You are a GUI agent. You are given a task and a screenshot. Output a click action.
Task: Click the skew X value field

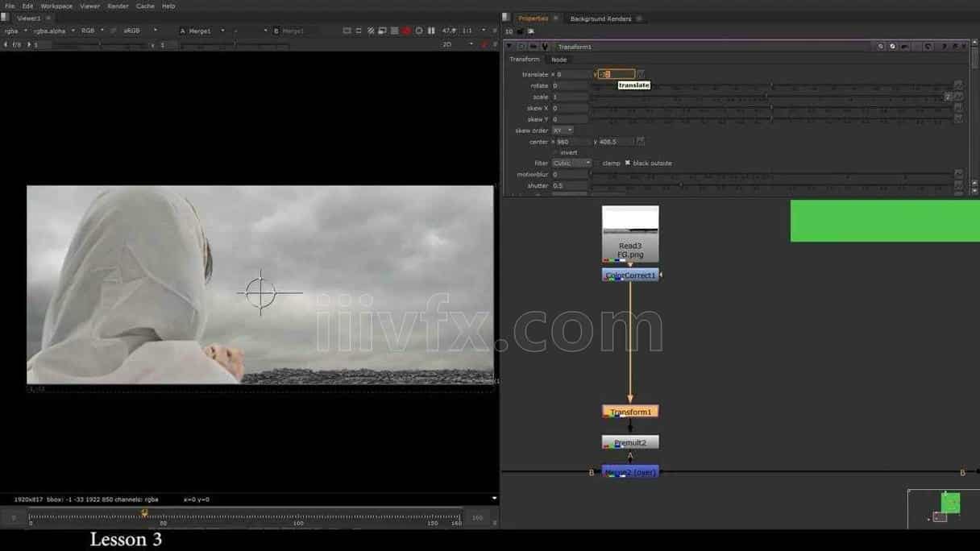pyautogui.click(x=570, y=108)
